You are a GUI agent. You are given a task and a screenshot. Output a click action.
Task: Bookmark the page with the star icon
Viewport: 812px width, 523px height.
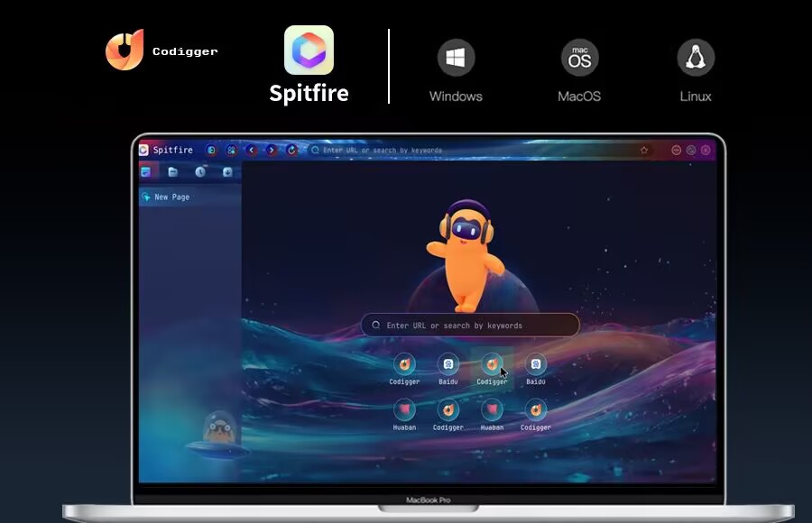(x=644, y=151)
